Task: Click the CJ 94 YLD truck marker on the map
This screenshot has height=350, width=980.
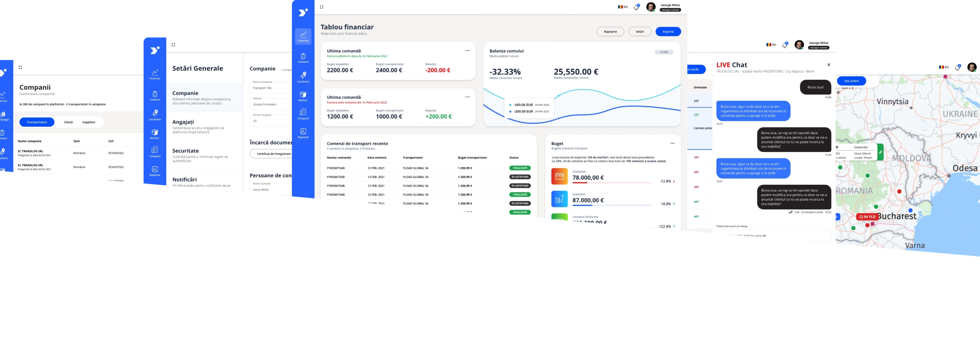Action: (867, 216)
